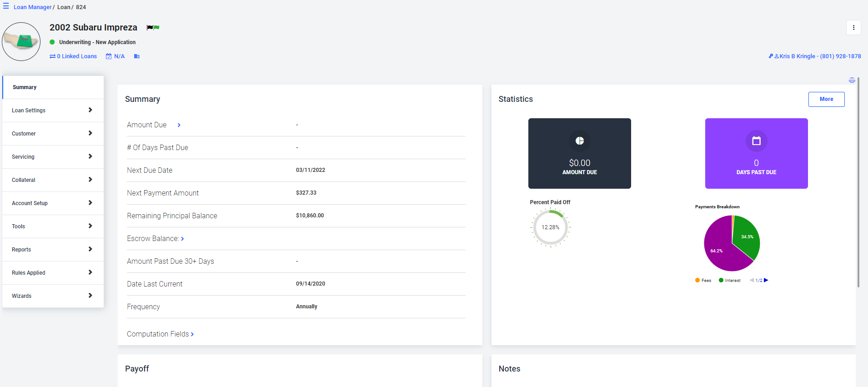Expand the Amount Due details arrow

(179, 125)
